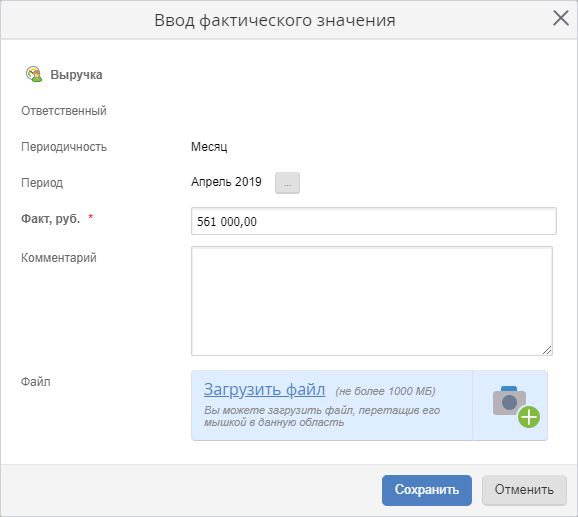
Task: Click inside the Комментарий text area
Action: pos(372,301)
